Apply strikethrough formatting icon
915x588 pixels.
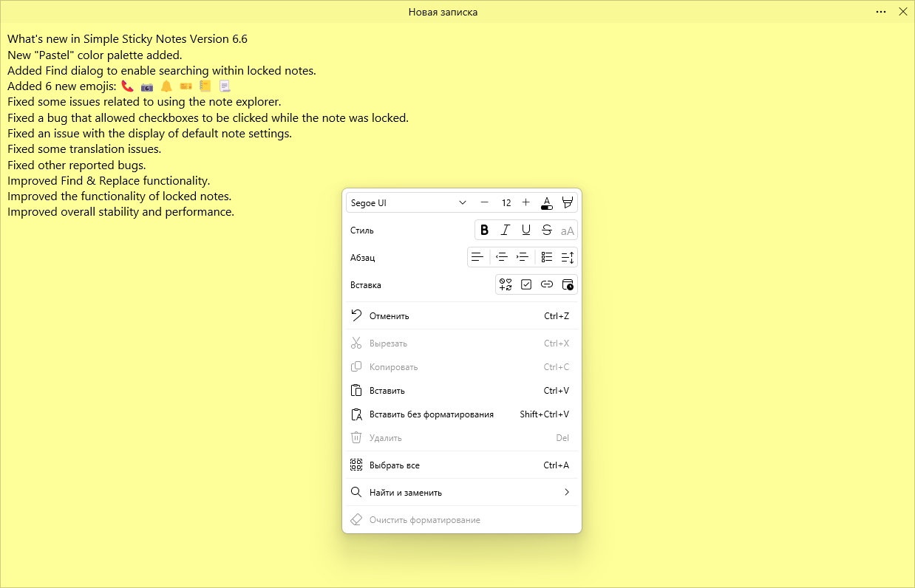point(547,230)
